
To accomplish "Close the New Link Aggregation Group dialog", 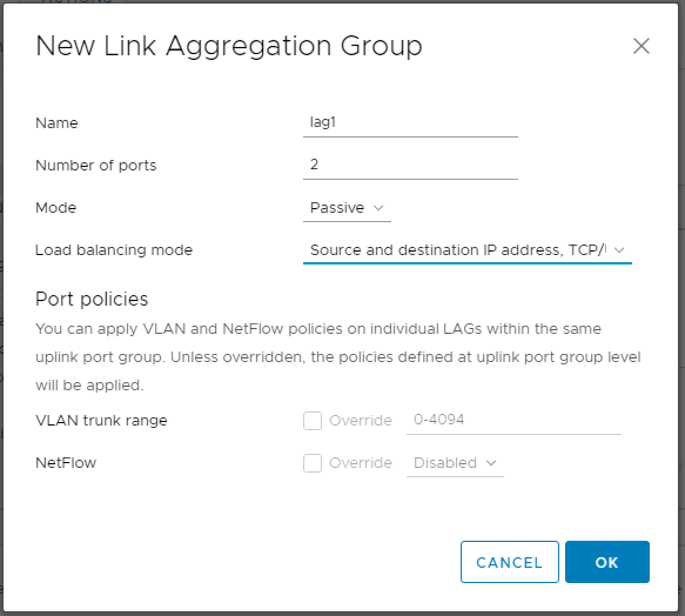I will pyautogui.click(x=641, y=46).
